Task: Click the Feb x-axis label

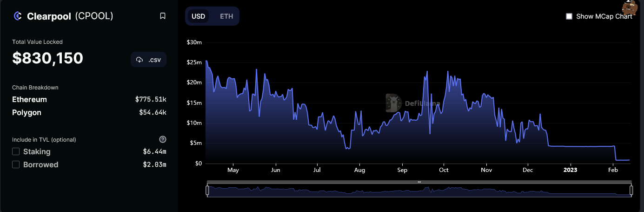Action: click(x=613, y=170)
